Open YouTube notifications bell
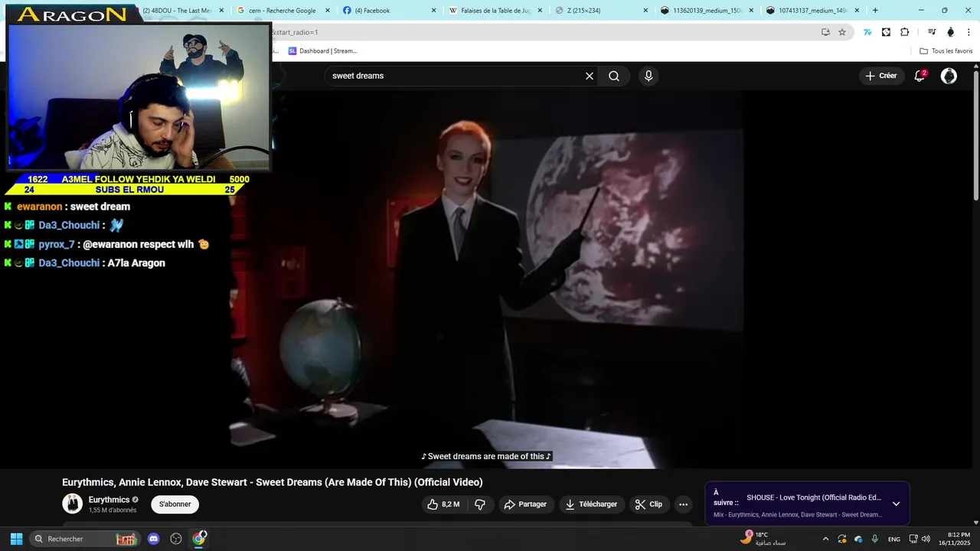This screenshot has height=551, width=980. (920, 76)
